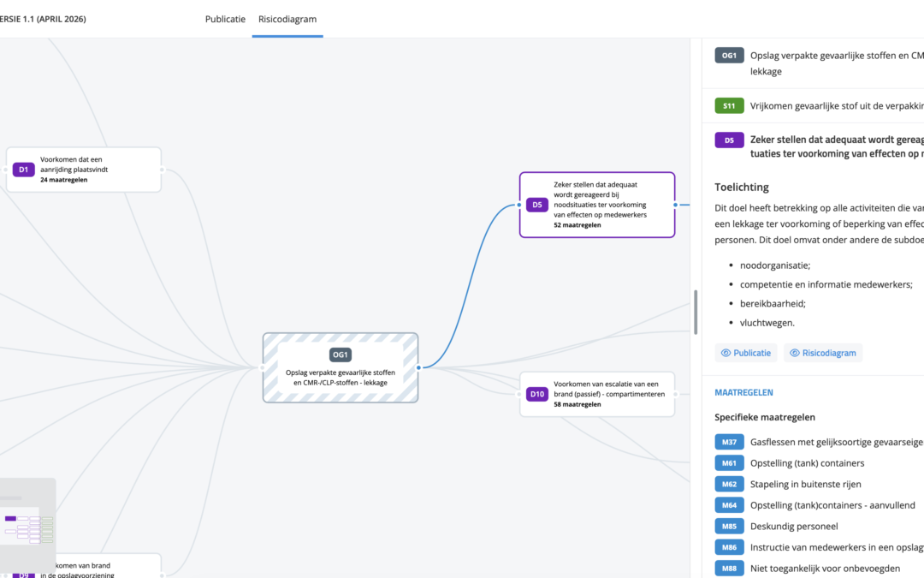Click the M37 measure badge
This screenshot has width=924, height=578.
pos(729,442)
